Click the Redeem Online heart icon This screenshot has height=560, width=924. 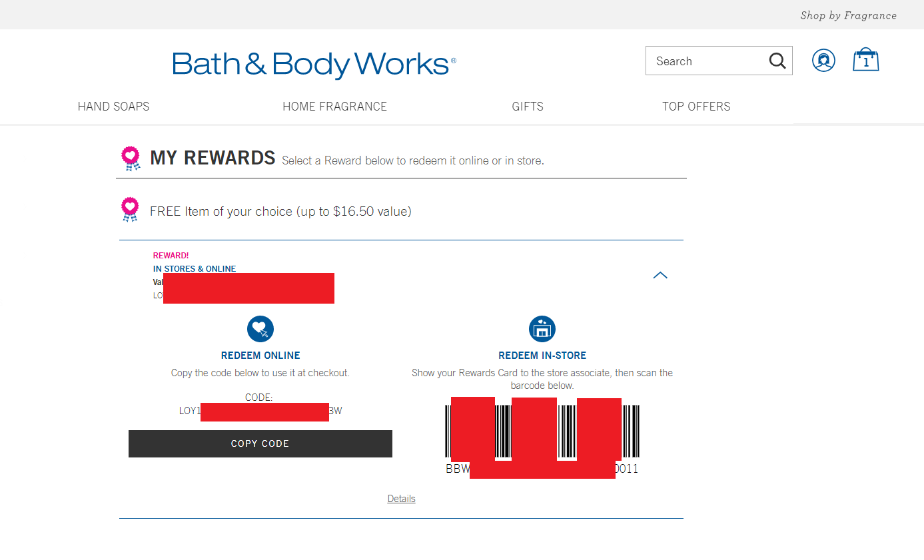click(x=260, y=328)
